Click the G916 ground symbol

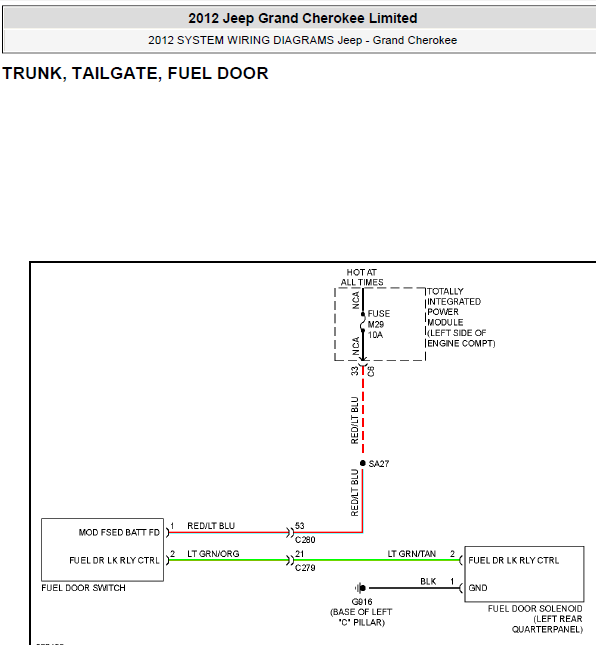360,588
